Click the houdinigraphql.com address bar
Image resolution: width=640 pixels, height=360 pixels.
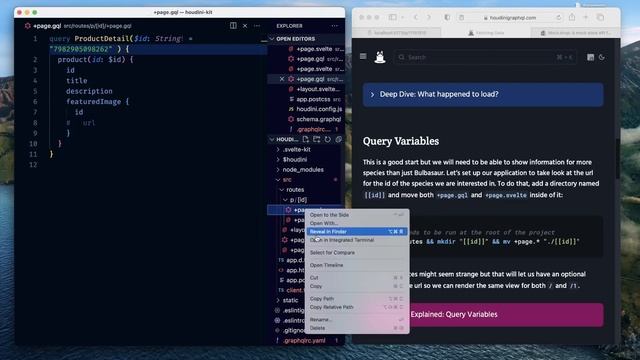(x=513, y=18)
